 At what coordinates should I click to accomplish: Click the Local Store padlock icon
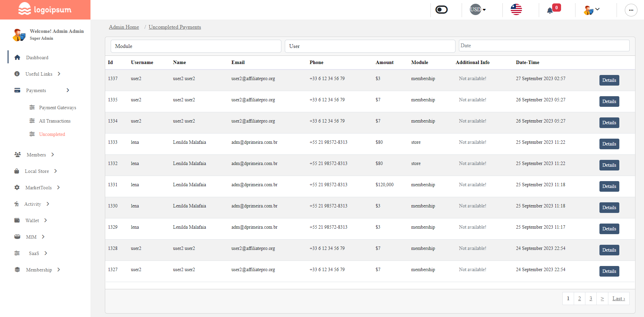click(17, 171)
